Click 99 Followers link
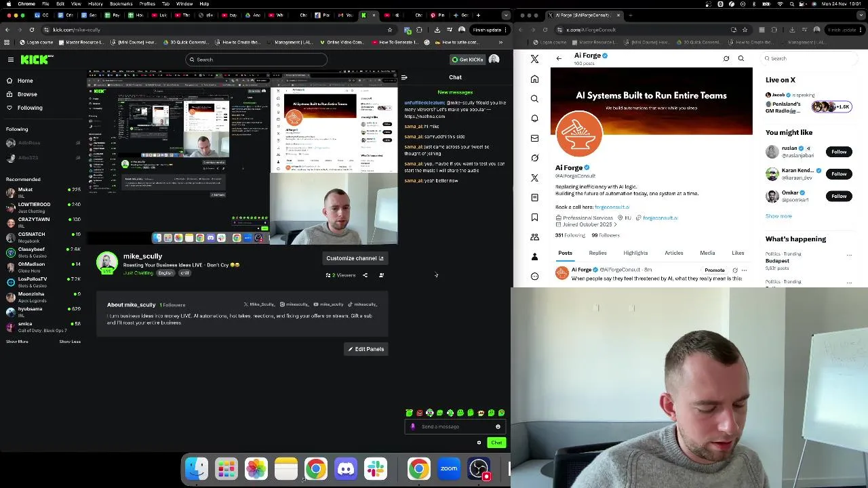Image resolution: width=868 pixels, height=488 pixels. click(x=605, y=235)
